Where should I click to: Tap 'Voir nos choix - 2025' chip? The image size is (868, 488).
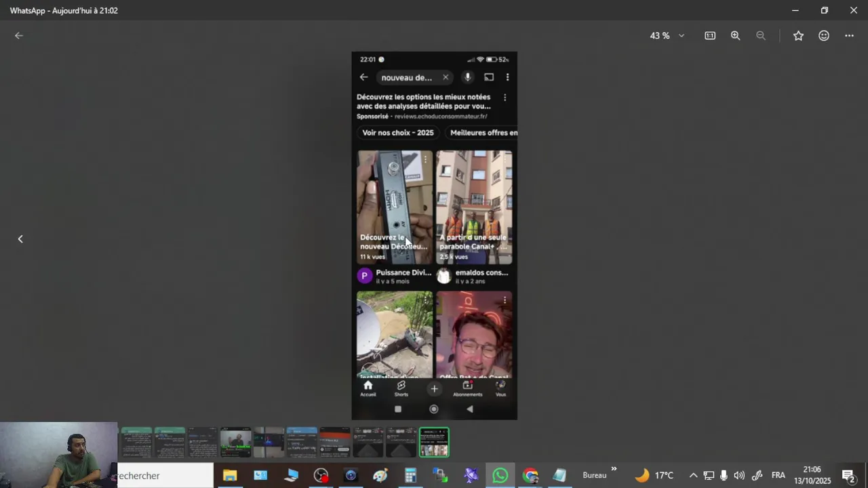click(x=397, y=133)
